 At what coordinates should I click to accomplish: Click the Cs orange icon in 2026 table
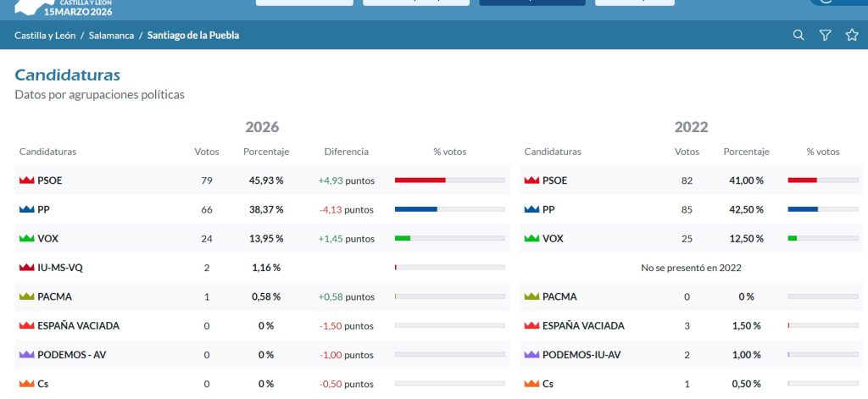[x=26, y=384]
